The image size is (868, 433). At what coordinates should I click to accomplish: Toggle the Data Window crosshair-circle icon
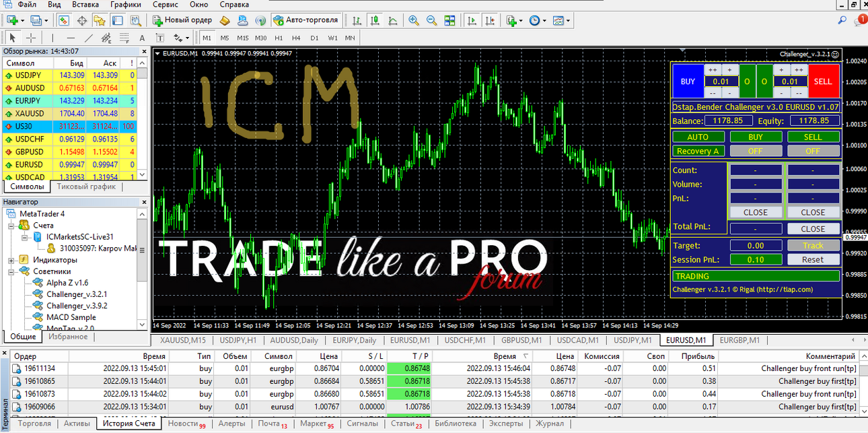point(83,20)
